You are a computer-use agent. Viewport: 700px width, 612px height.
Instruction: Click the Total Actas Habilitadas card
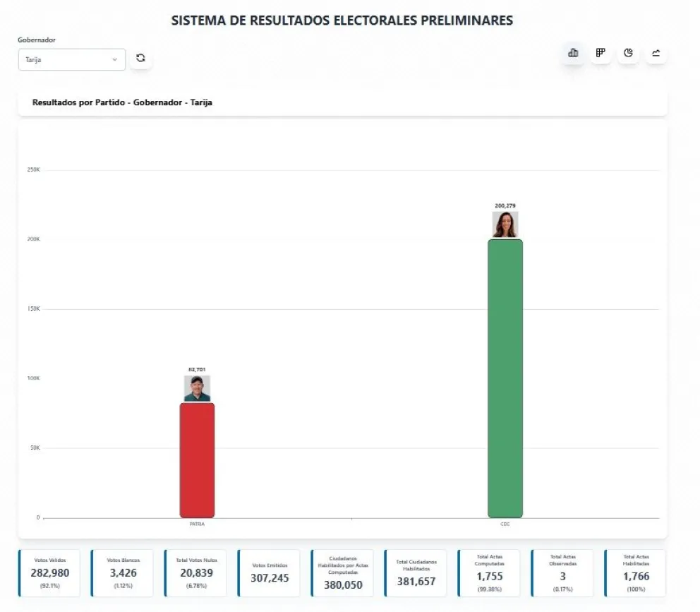click(636, 572)
